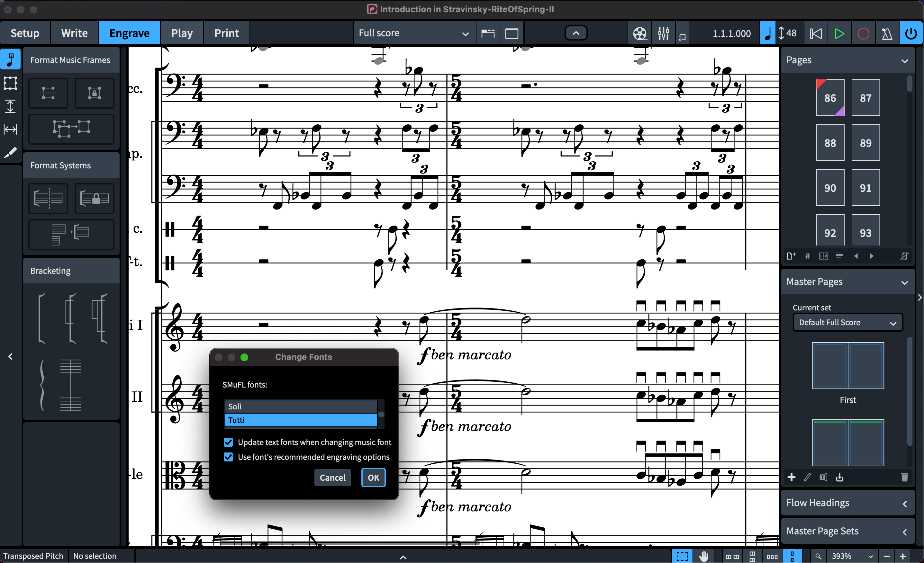Select the hand tool in status bar
The width and height of the screenshot is (924, 563).
click(704, 556)
